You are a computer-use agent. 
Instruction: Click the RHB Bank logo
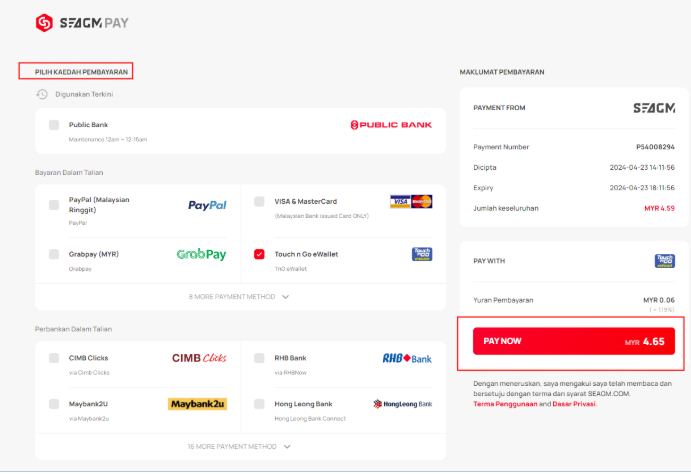click(407, 358)
